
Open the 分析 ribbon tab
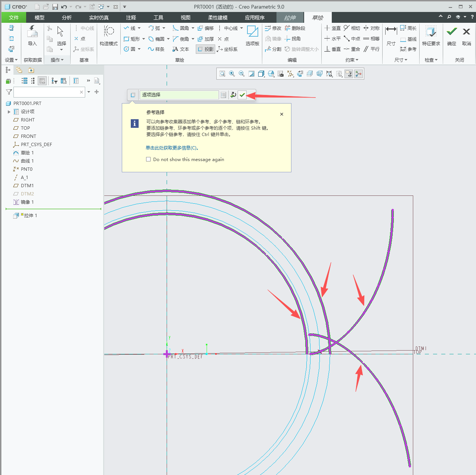[67, 18]
